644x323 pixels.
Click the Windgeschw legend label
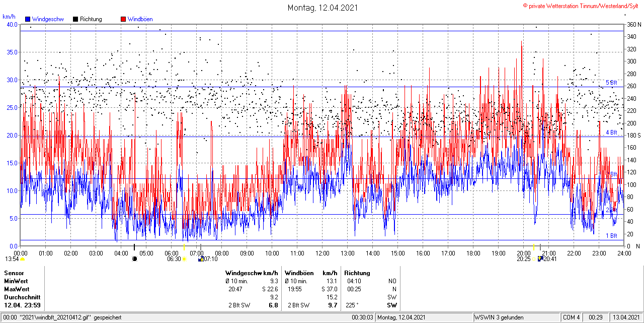tap(48, 19)
